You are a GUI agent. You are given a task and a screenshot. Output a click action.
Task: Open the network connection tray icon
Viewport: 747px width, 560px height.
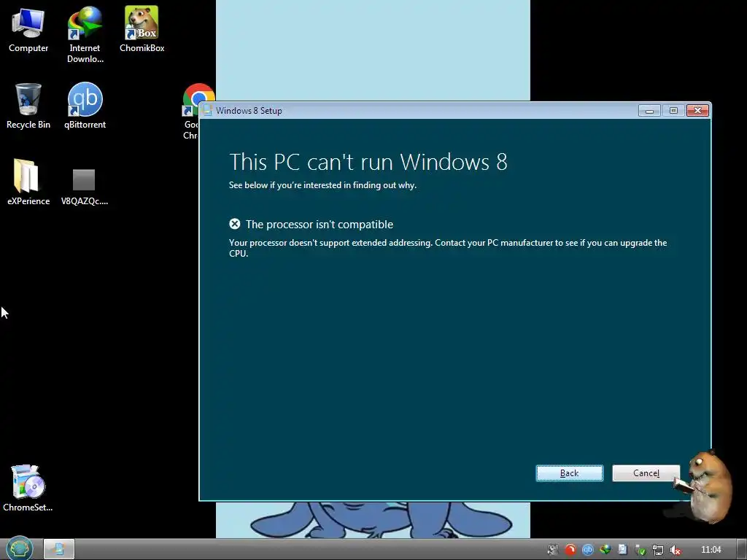pyautogui.click(x=658, y=550)
